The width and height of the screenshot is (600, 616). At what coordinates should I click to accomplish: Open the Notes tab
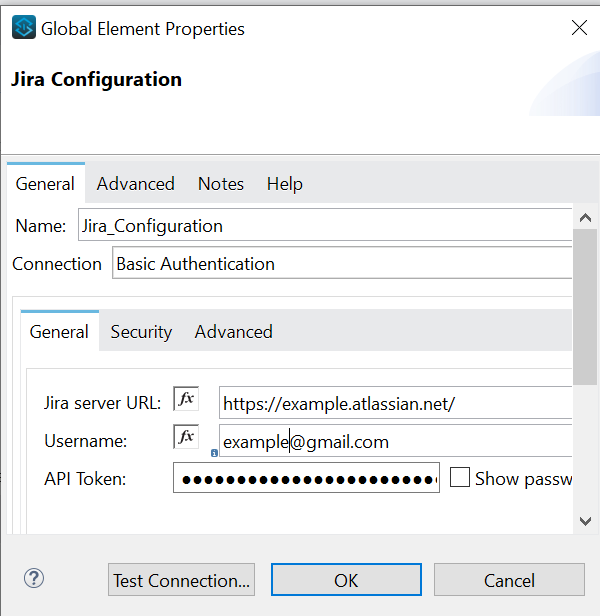(x=220, y=184)
